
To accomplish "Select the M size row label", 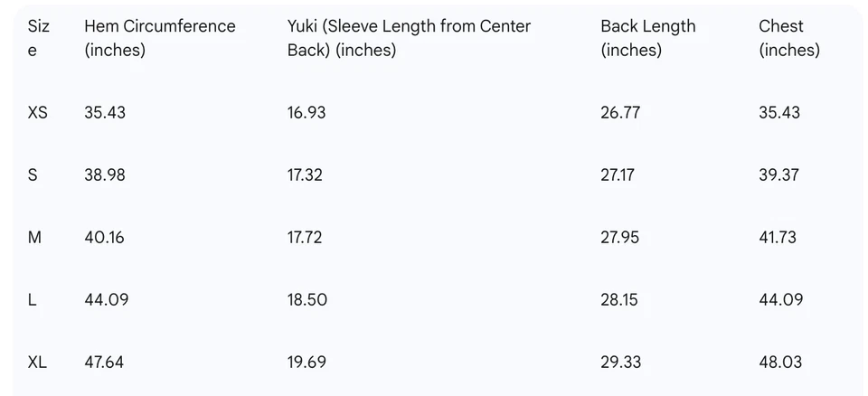I will pos(35,238).
